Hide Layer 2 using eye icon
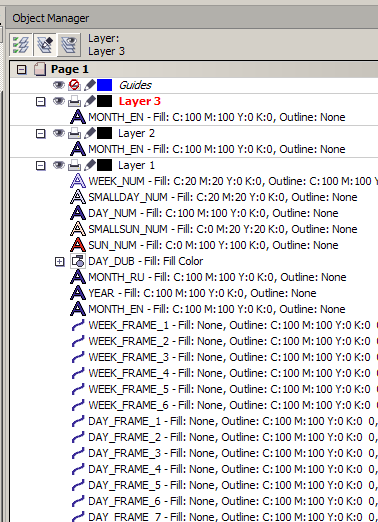Viewport: 378px width, 522px height. (x=59, y=133)
